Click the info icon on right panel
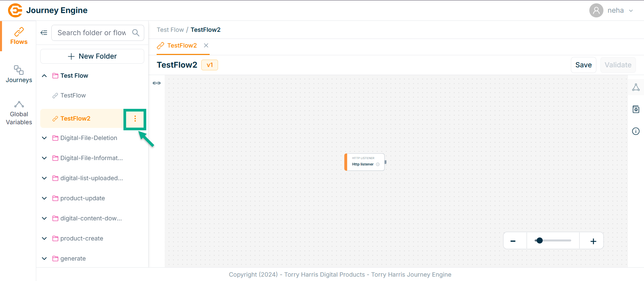The height and width of the screenshot is (281, 644). point(636,131)
